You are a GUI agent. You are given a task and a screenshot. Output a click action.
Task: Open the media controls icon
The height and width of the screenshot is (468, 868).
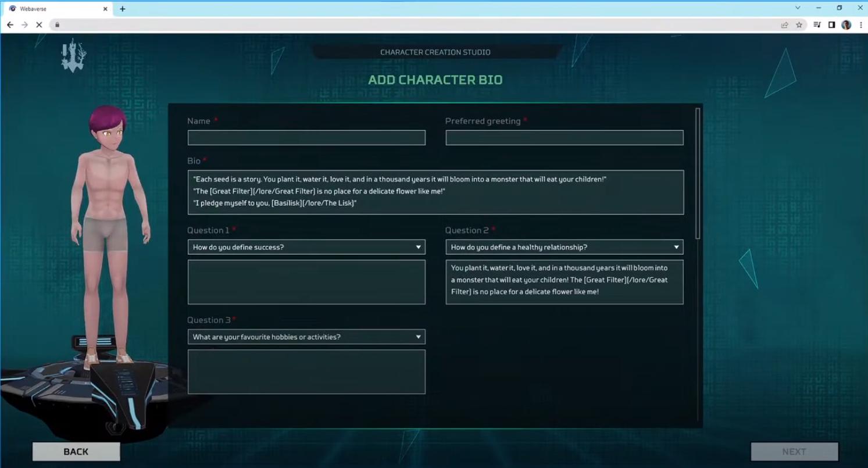(x=817, y=25)
